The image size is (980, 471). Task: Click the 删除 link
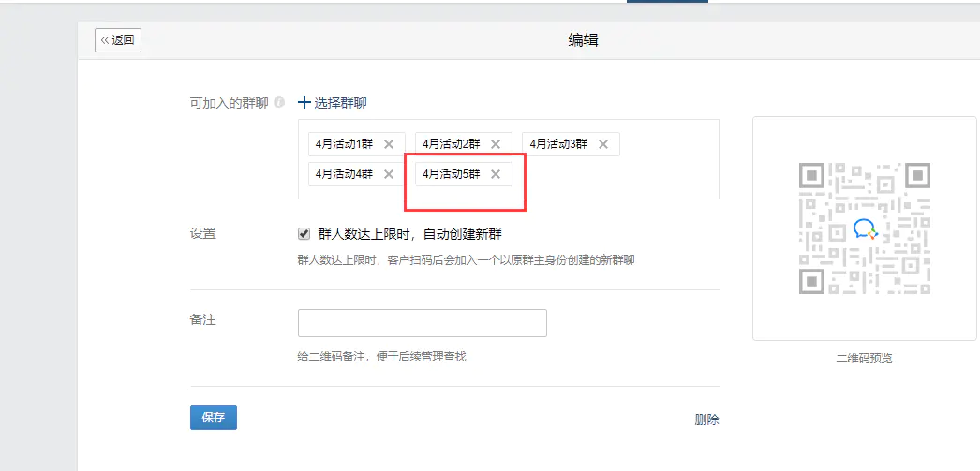(x=706, y=419)
